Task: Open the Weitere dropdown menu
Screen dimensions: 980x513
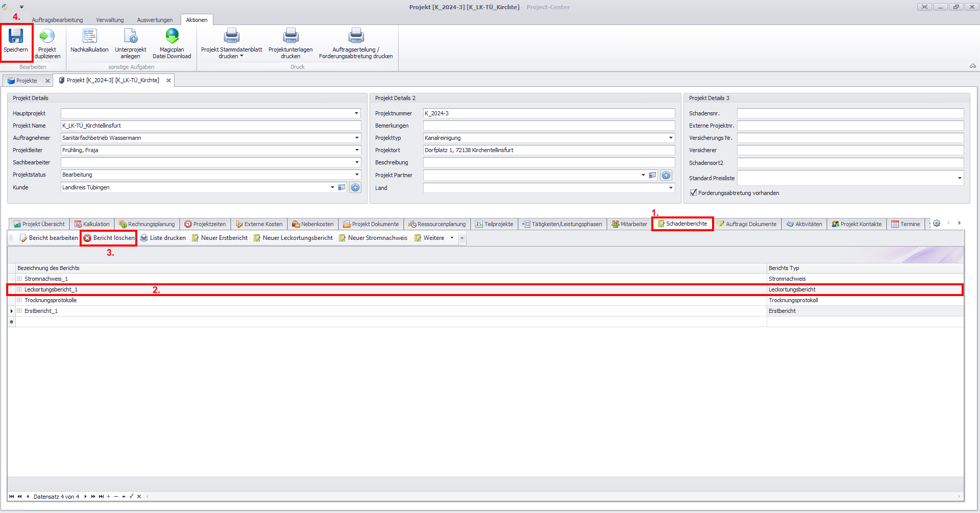Action: 452,238
